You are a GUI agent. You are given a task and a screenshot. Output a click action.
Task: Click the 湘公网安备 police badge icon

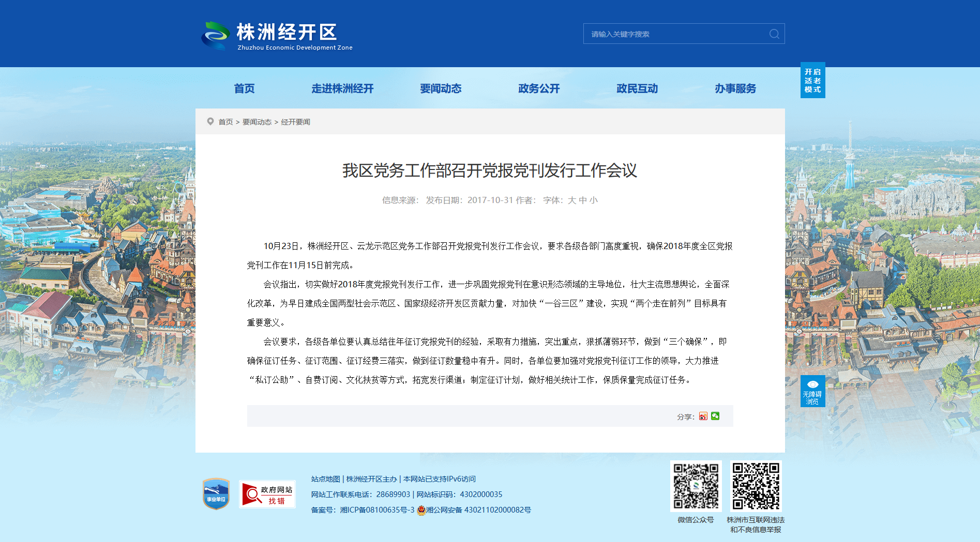421,510
